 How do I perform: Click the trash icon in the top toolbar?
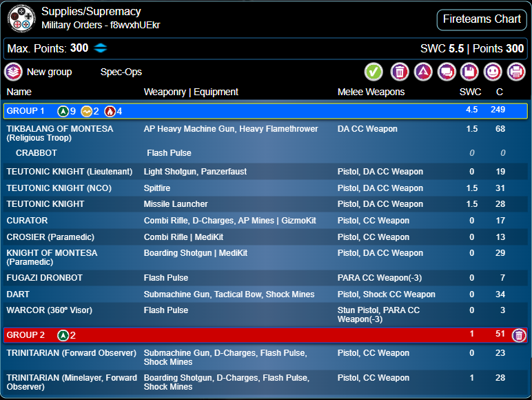click(399, 72)
